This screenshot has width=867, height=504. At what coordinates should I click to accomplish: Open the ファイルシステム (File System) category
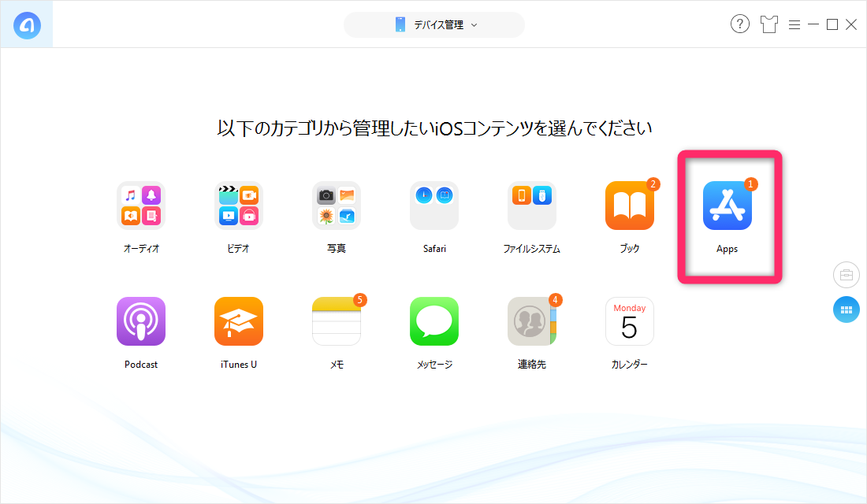(x=532, y=206)
